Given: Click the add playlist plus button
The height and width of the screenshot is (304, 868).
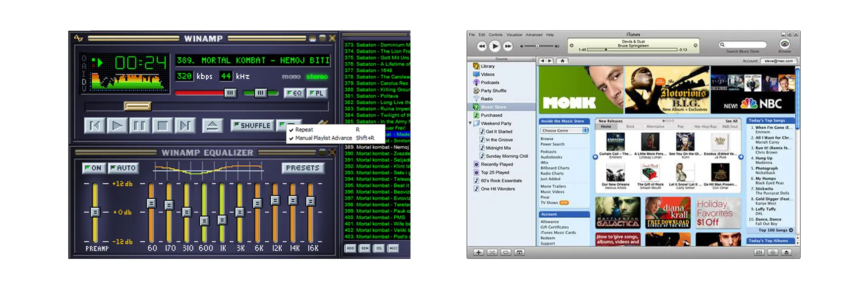Looking at the screenshot, I should (478, 253).
